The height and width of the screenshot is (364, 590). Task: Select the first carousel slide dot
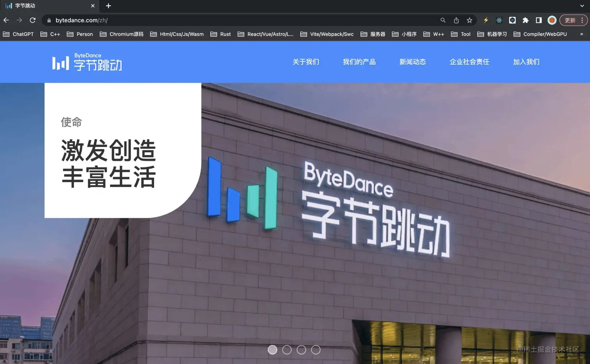coord(272,350)
